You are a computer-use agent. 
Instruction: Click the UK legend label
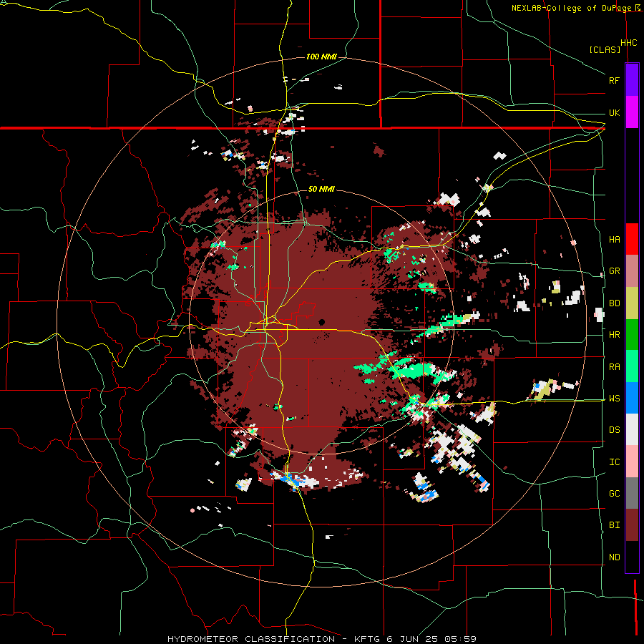coord(614,112)
